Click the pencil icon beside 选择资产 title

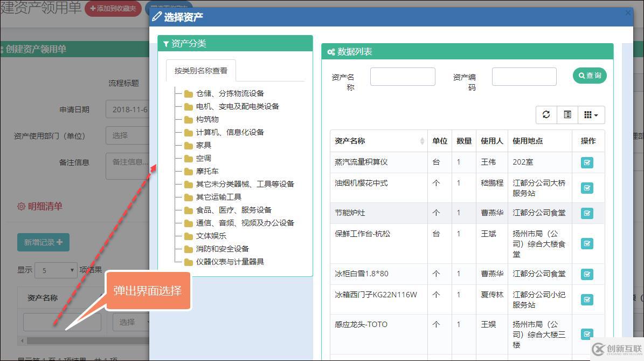(x=157, y=16)
